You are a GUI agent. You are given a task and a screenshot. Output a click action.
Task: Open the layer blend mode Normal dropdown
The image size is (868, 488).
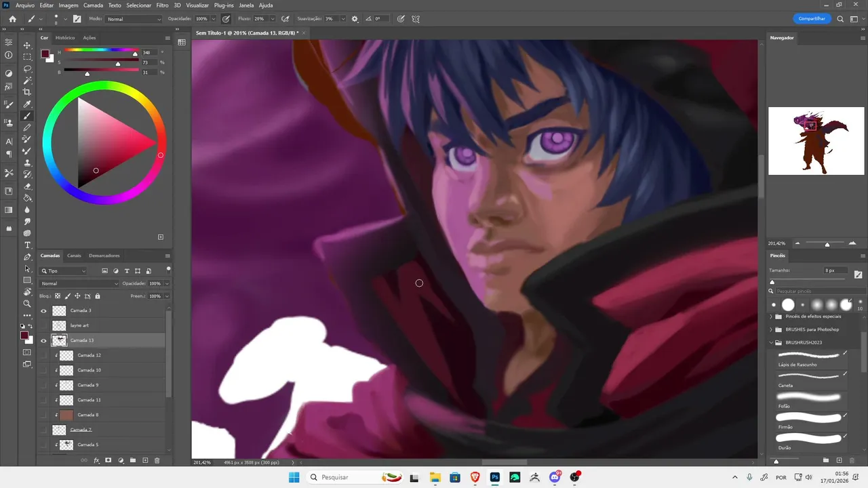point(79,283)
